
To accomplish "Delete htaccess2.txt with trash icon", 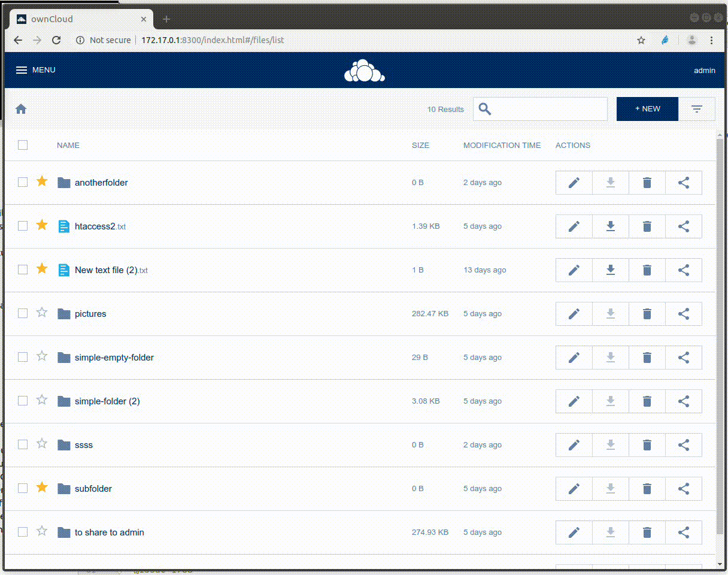I will (647, 226).
